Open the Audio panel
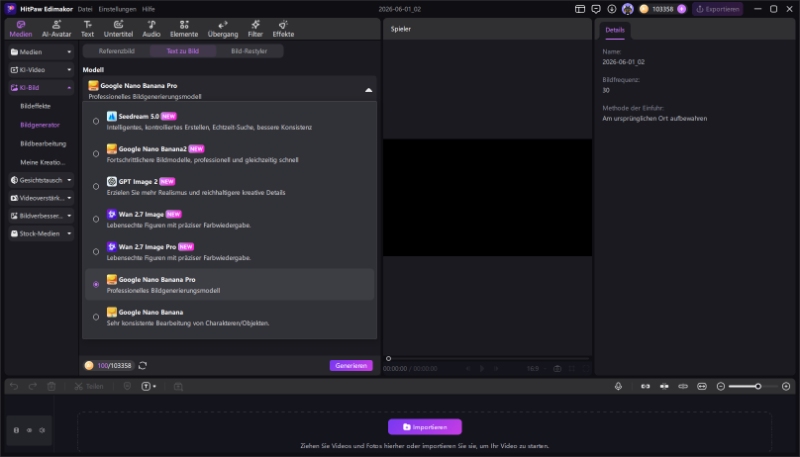Viewport: 800px width, 457px height. tap(151, 29)
